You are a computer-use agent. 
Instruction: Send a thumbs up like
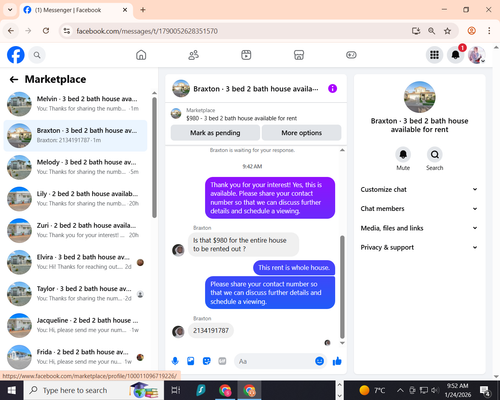337,361
